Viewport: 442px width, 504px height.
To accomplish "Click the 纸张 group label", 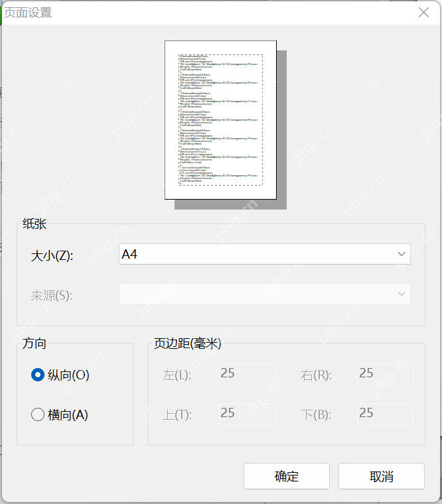I will 35,223.
